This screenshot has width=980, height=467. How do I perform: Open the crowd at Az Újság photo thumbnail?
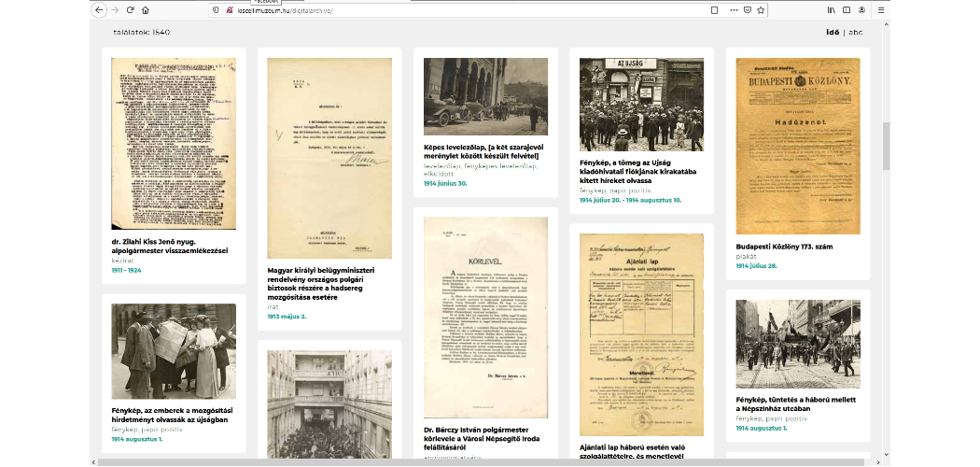641,105
